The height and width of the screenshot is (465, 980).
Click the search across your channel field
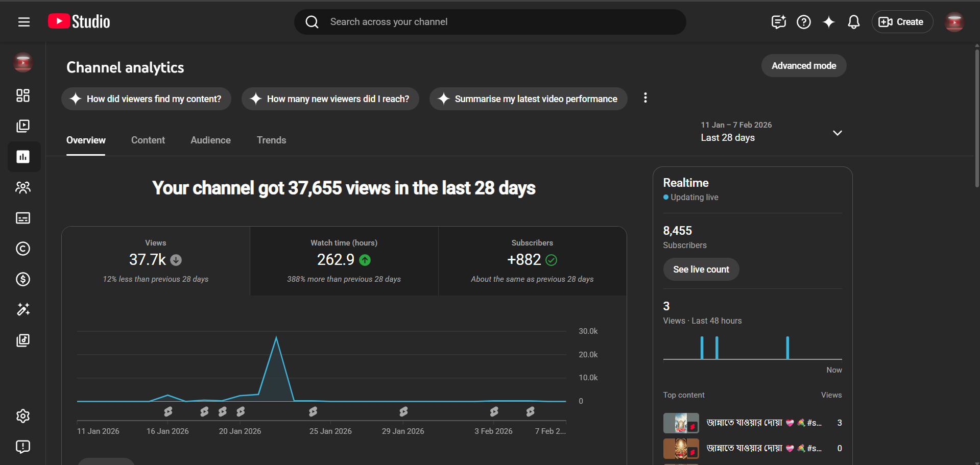click(x=490, y=22)
